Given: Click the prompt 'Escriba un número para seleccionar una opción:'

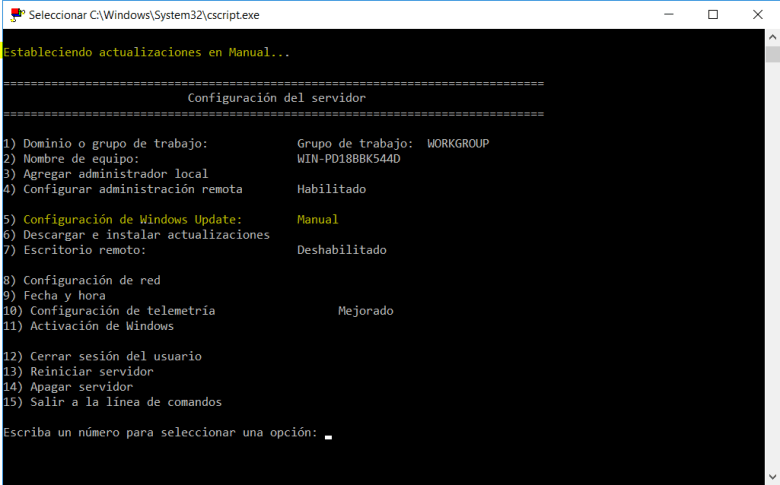Looking at the screenshot, I should [160, 433].
